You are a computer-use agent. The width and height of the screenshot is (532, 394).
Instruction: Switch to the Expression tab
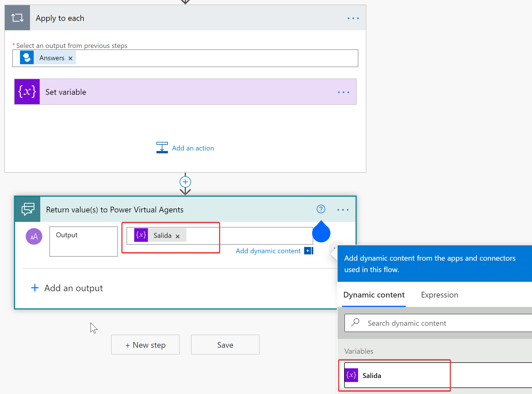point(439,295)
